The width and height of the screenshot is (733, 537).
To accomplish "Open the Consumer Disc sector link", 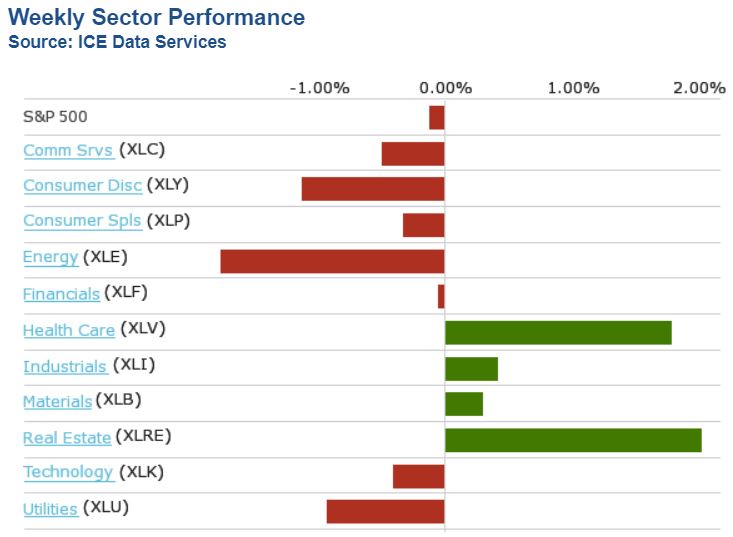I will [x=82, y=186].
